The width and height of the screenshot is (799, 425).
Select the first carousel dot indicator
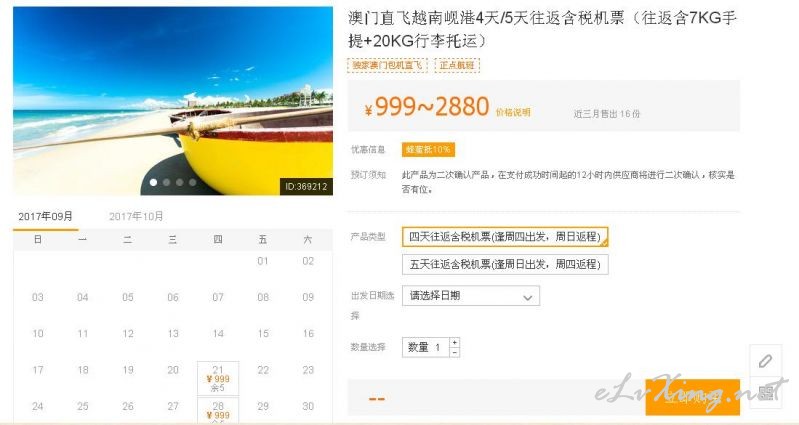coord(153,182)
